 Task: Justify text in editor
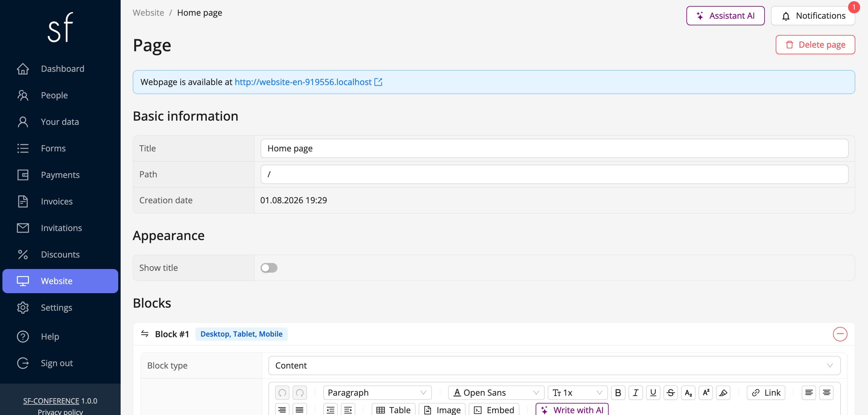(x=299, y=410)
